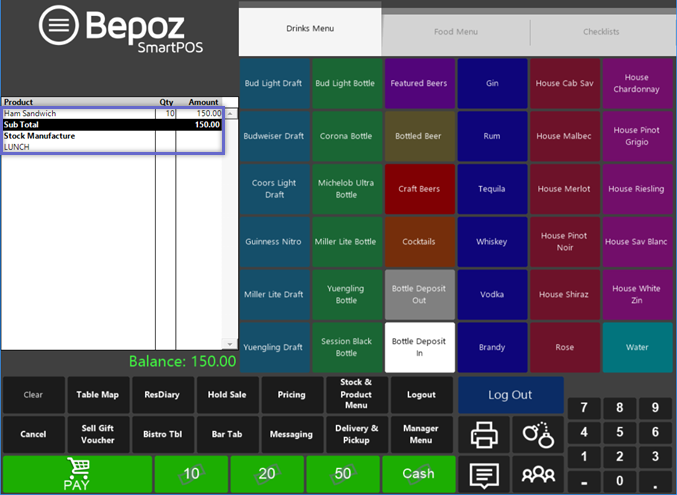
Task: Click the Clear button
Action: [x=33, y=395]
